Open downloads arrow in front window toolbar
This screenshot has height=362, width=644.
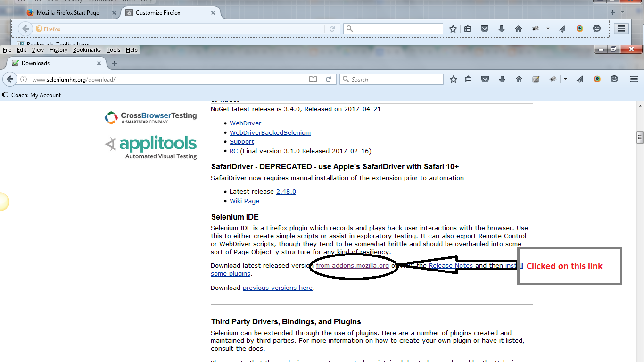tap(502, 80)
